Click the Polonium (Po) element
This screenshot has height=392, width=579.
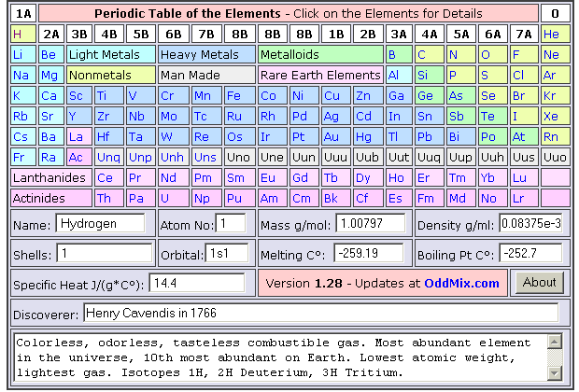coord(492,137)
